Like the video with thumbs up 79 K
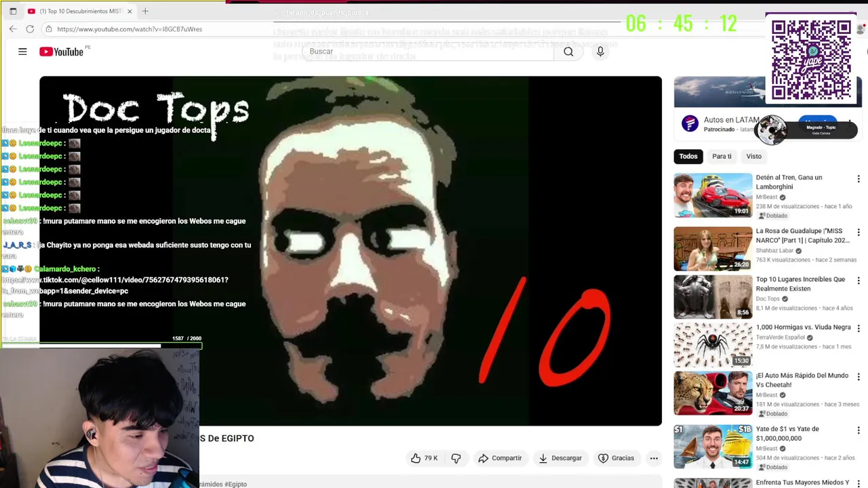Viewport: 868px width, 488px height. 424,458
